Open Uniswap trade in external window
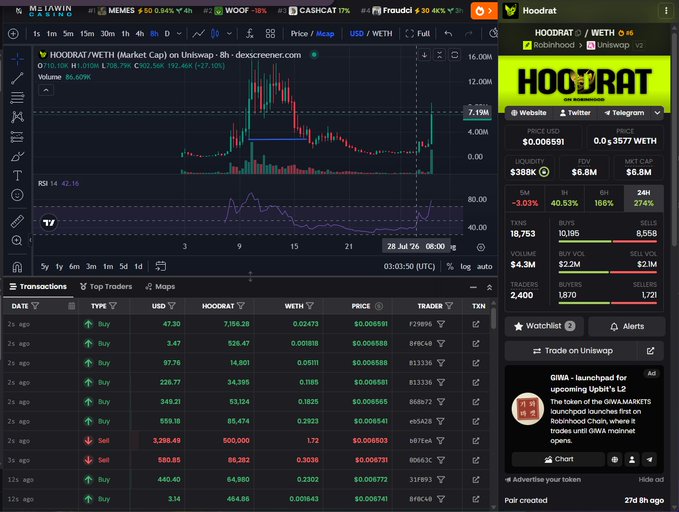679x512 pixels. (650, 351)
